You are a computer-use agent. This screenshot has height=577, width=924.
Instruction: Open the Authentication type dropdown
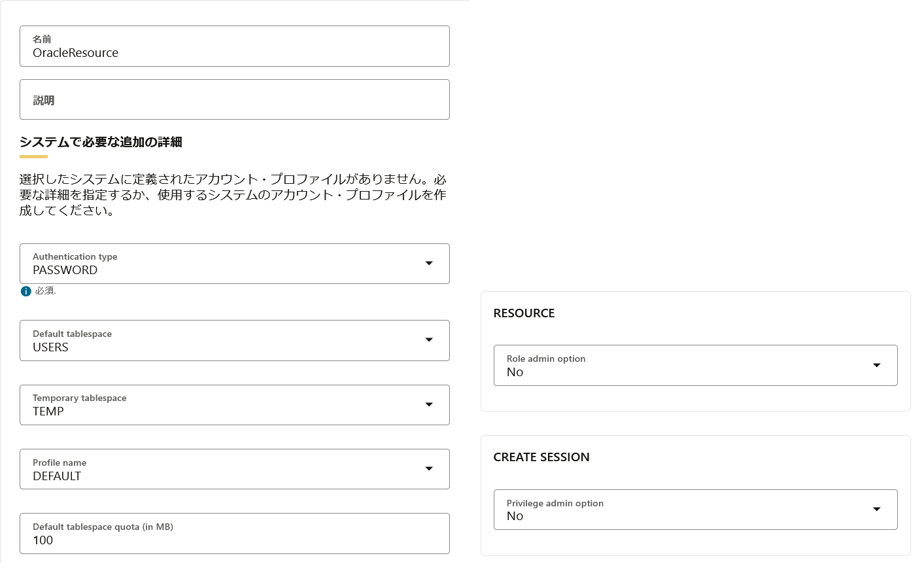[235, 264]
